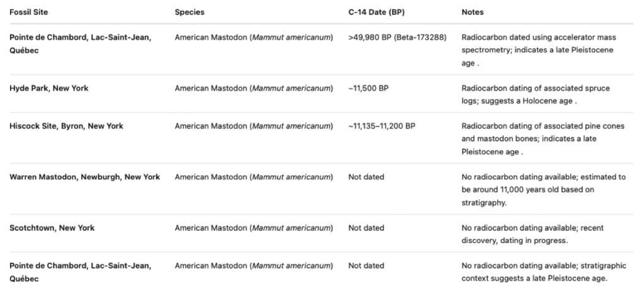Select the >49,980 BP (Beta-173288) date
Screen dimensions: 644x292
(397, 37)
